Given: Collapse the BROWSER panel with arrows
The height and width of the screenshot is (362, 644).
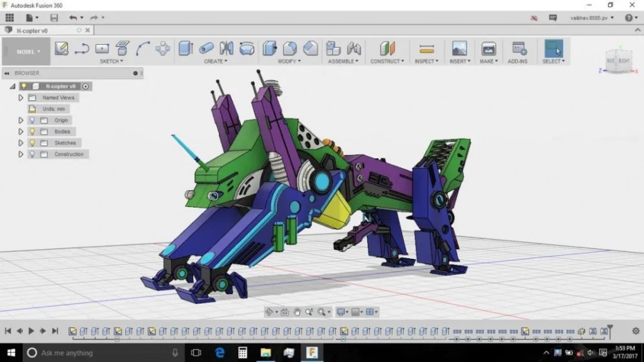Looking at the screenshot, I should 6,73.
